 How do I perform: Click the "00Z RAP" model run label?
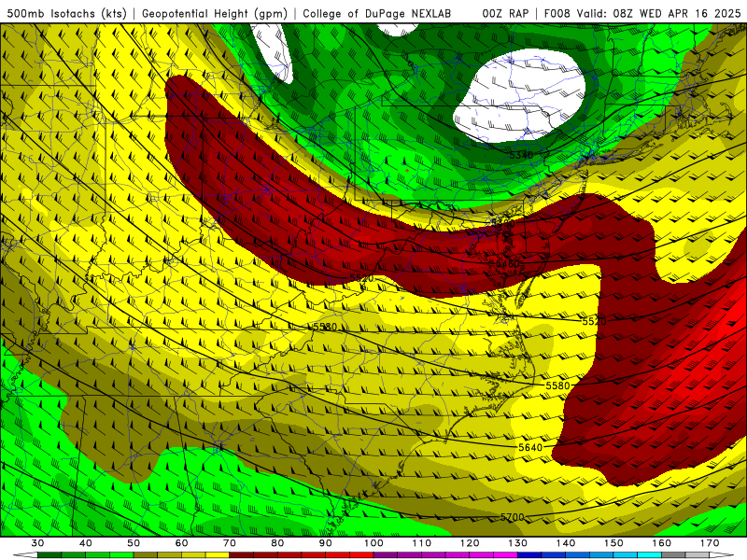(505, 13)
